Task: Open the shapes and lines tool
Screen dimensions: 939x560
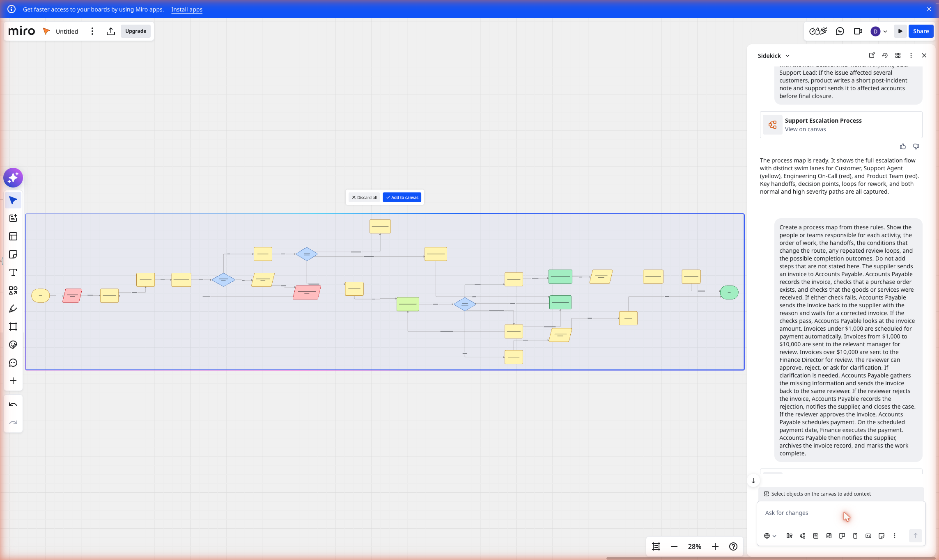Action: point(13,290)
